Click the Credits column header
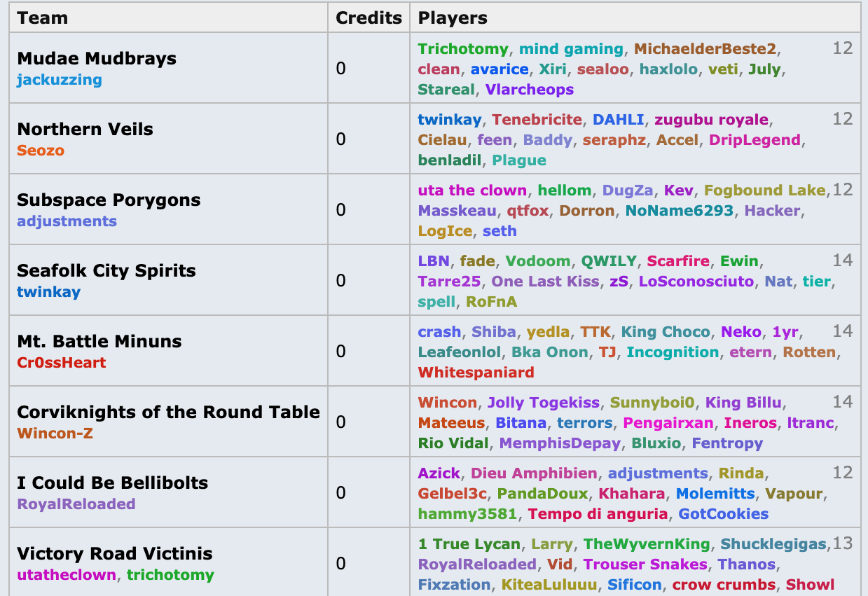The height and width of the screenshot is (596, 868). pyautogui.click(x=368, y=18)
